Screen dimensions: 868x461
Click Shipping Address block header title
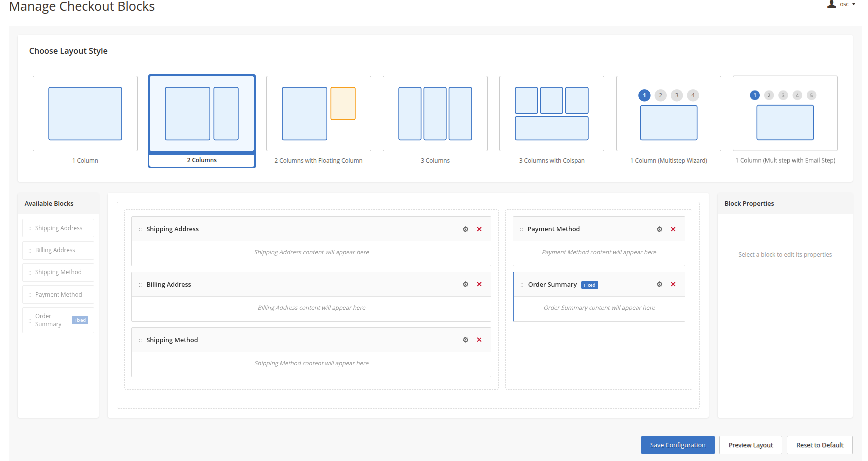pyautogui.click(x=172, y=229)
